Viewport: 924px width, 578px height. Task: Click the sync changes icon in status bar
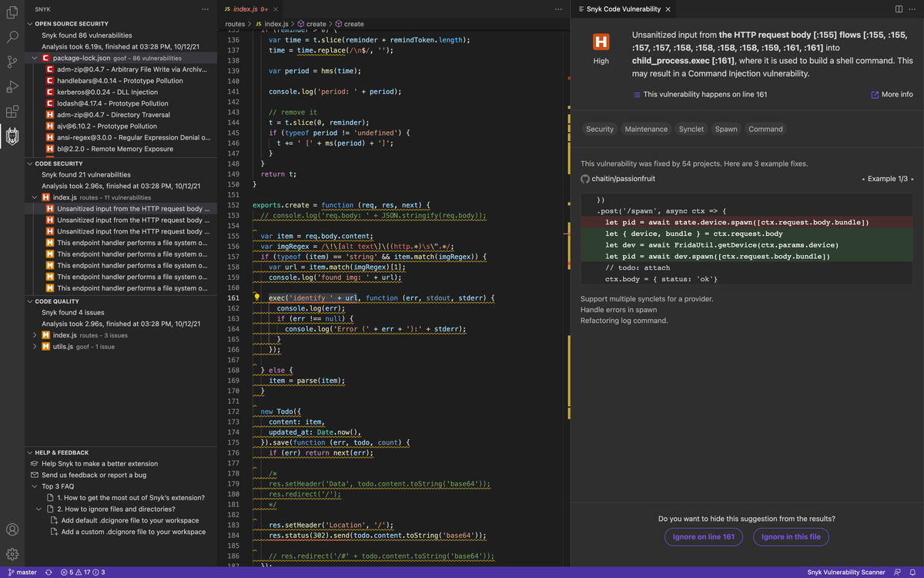tap(49, 573)
